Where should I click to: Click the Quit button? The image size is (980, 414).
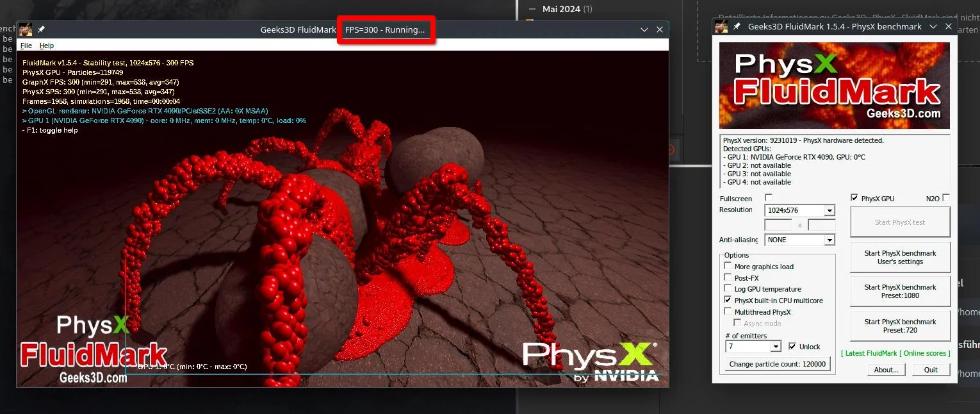[931, 370]
